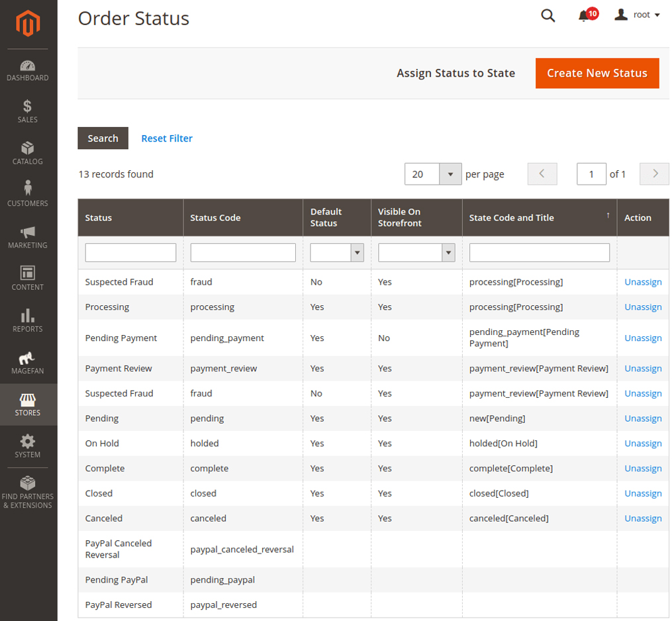
Task: Unassign the Pending status
Action: point(643,418)
